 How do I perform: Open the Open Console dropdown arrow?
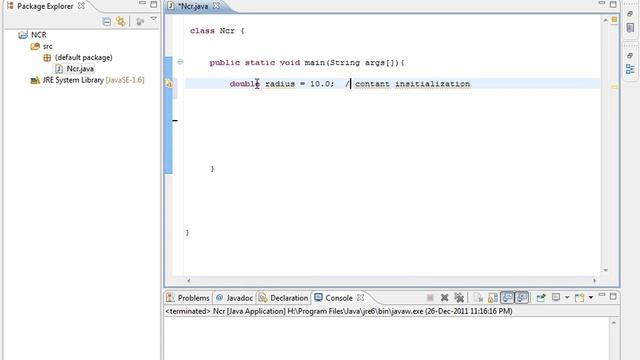pyautogui.click(x=591, y=298)
